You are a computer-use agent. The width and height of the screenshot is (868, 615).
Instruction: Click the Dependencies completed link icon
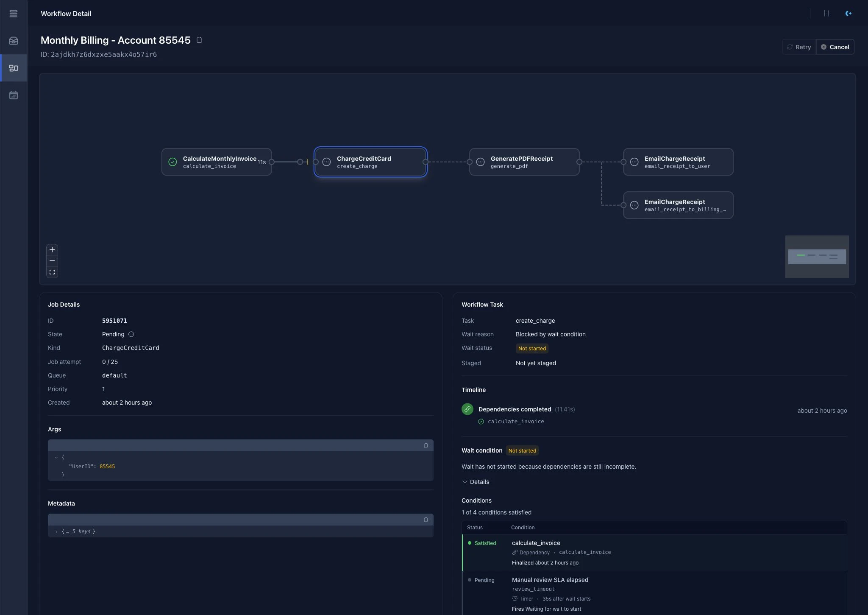[x=467, y=409]
